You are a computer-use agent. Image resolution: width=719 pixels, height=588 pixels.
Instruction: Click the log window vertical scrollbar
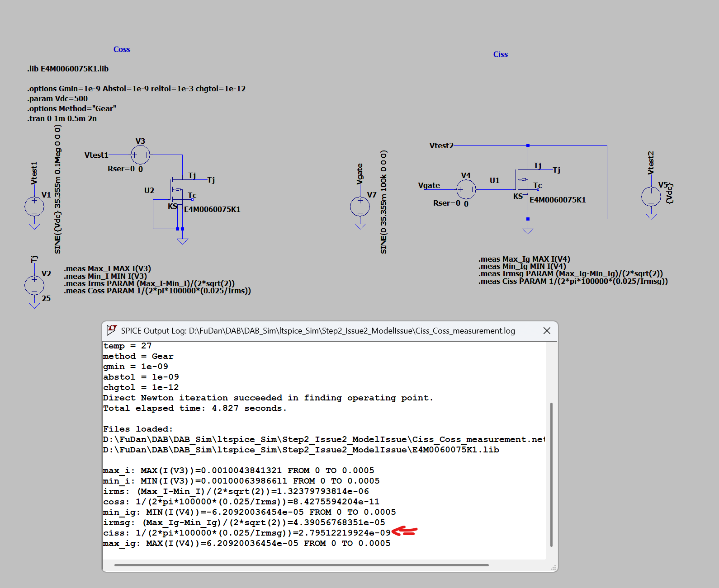[551, 475]
